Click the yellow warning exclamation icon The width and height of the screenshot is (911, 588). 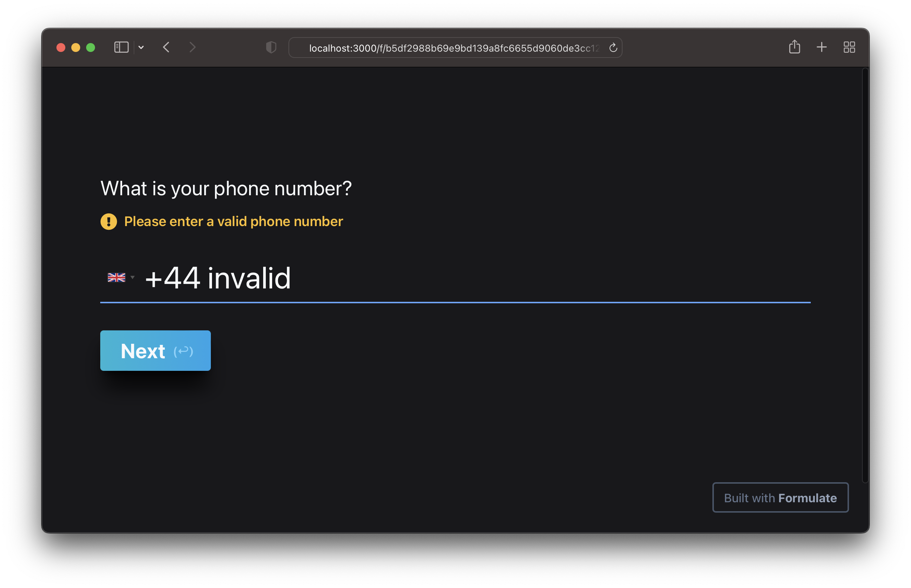pos(109,222)
